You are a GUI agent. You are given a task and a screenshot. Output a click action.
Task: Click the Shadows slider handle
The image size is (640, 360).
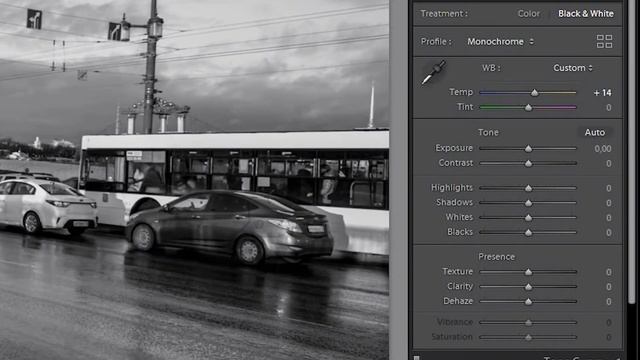(x=529, y=203)
